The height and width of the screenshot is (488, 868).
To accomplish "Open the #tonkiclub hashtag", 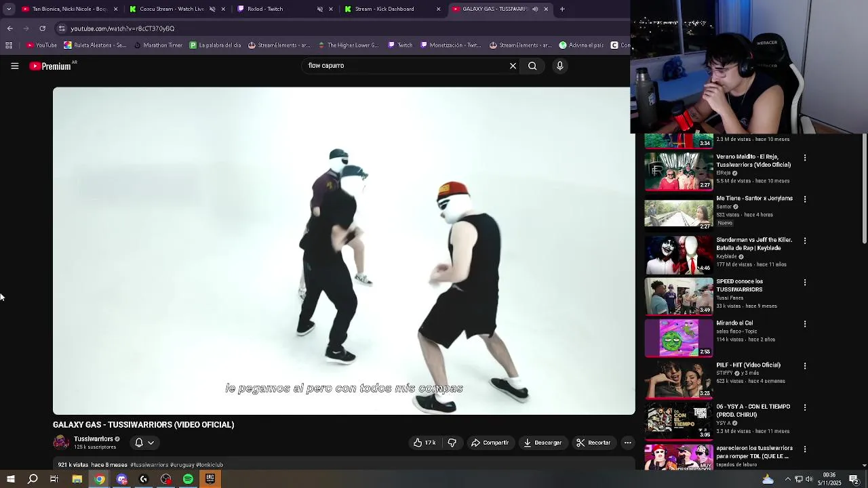I will point(210,465).
